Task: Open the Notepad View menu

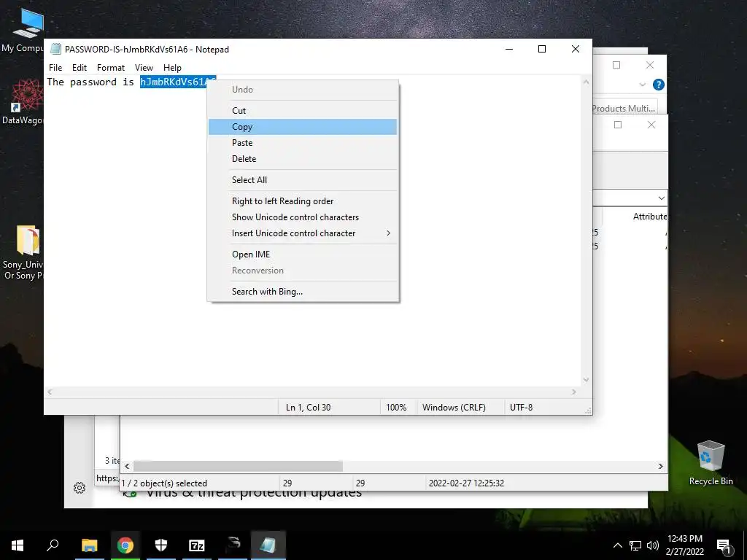Action: pos(144,68)
